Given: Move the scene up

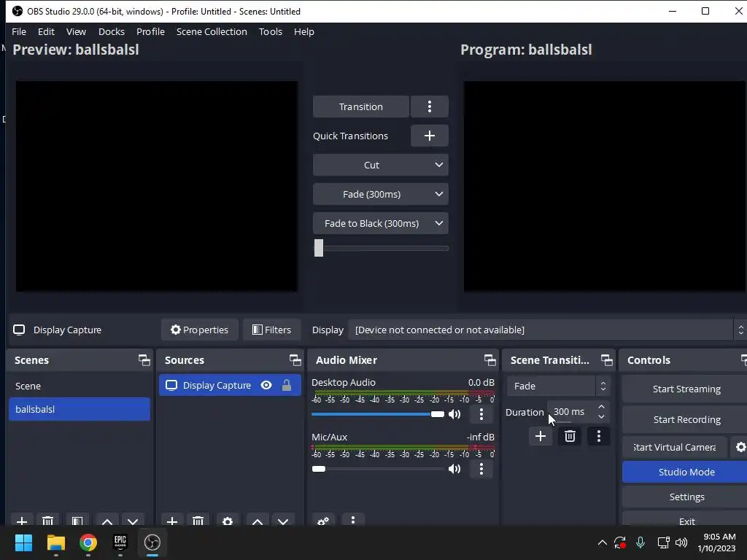Looking at the screenshot, I should 107,521.
